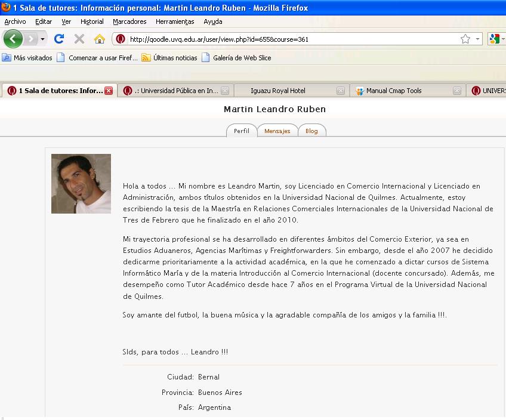The image size is (506, 420).
Task: Open the Ayuda menu
Action: coord(212,21)
